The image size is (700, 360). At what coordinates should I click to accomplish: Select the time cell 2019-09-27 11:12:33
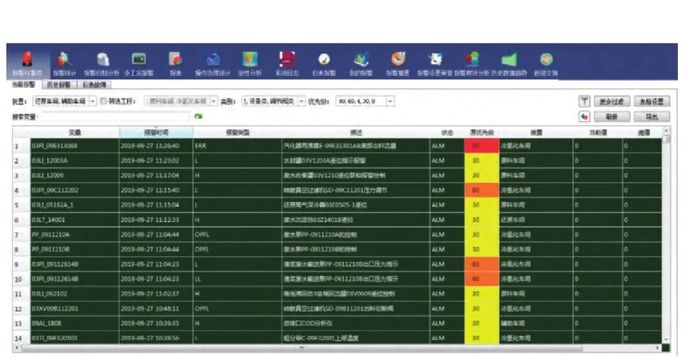click(156, 220)
